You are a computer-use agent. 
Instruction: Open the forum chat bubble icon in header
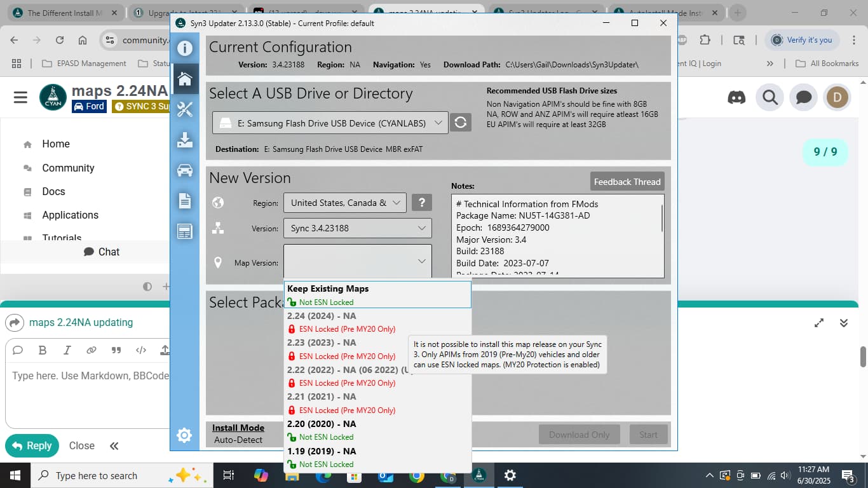click(x=804, y=97)
